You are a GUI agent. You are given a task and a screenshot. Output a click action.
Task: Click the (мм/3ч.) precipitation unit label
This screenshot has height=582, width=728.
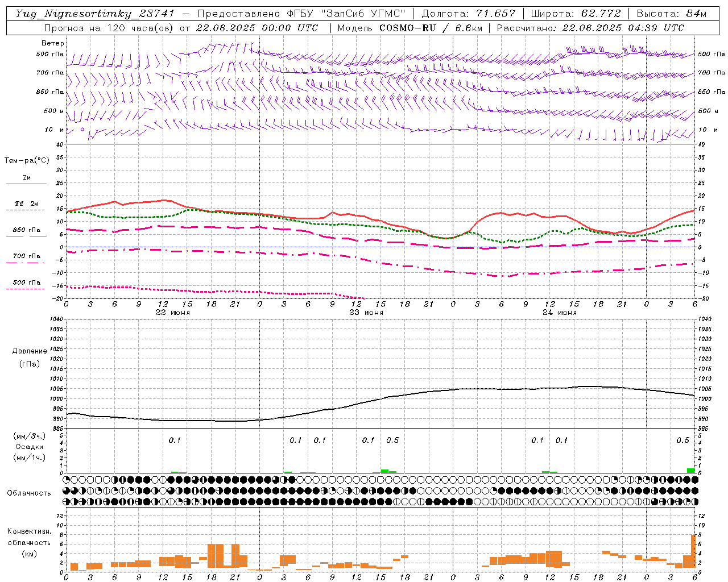[30, 436]
